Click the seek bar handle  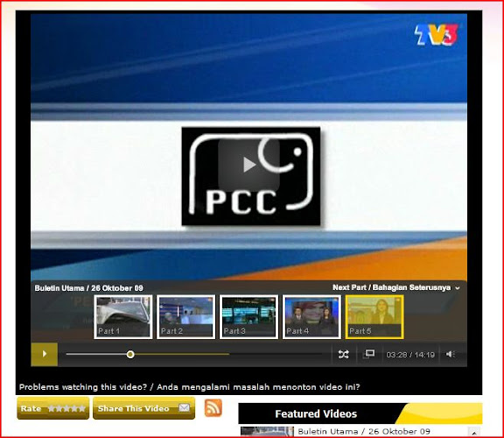pyautogui.click(x=130, y=354)
